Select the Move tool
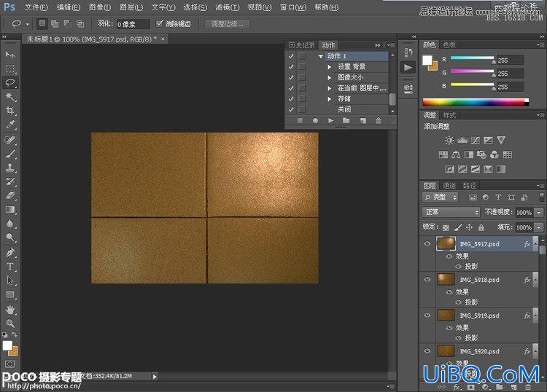547x392 pixels. (10, 55)
